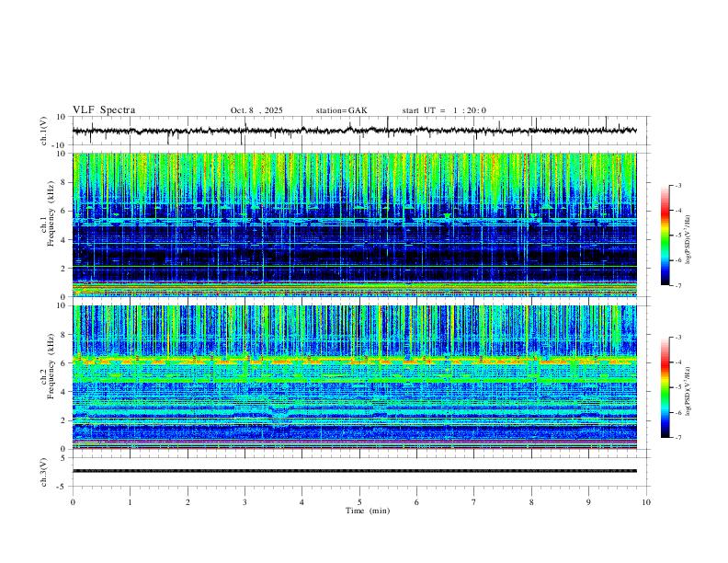Click the ch.1 log(PSD) color bar
728x563 pixels.
(x=665, y=236)
